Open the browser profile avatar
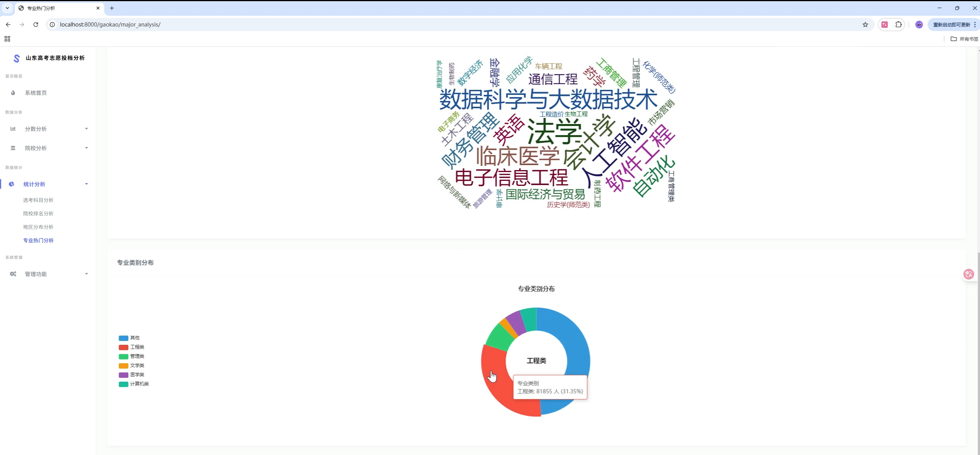The image size is (980, 455). coord(919,25)
